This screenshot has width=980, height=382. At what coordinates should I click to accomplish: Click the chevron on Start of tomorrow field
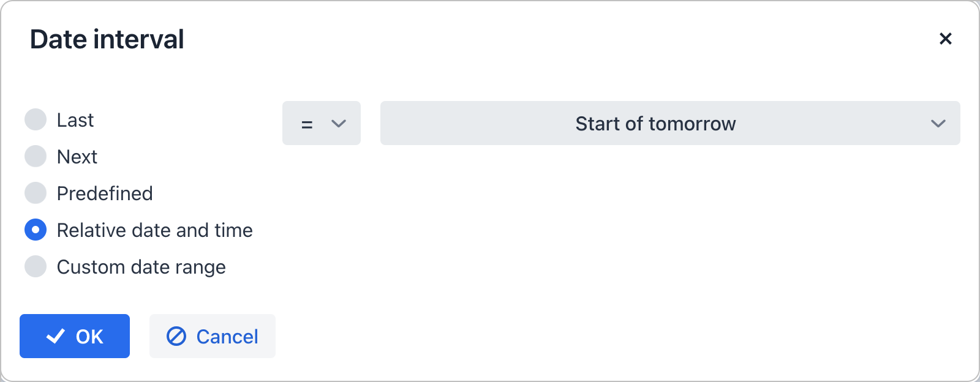pyautogui.click(x=937, y=124)
